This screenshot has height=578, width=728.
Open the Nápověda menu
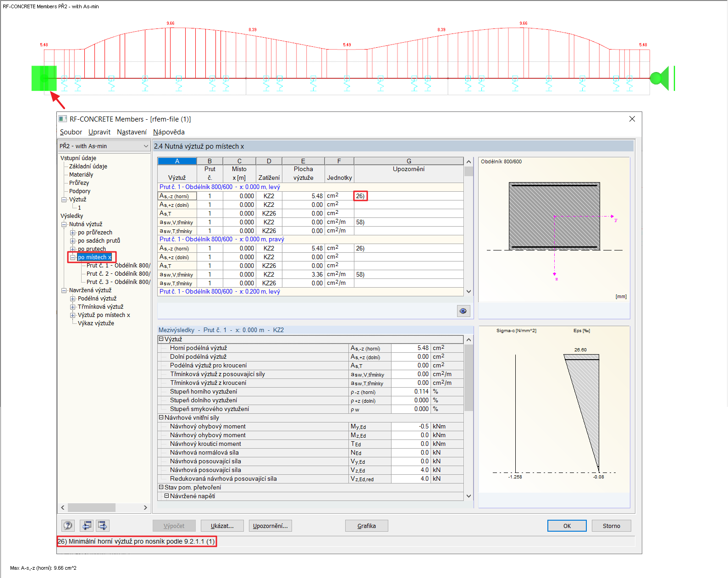pyautogui.click(x=169, y=132)
